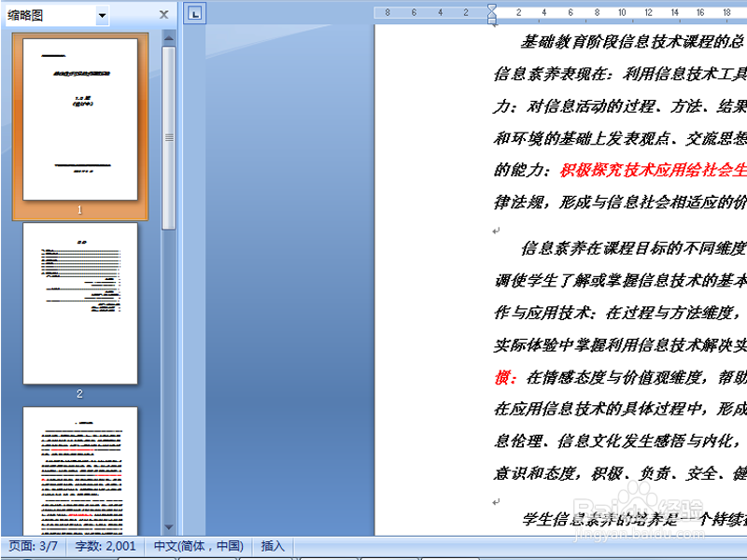Select the tab stop selector L icon
Viewport: 747px width, 560px height.
192,13
